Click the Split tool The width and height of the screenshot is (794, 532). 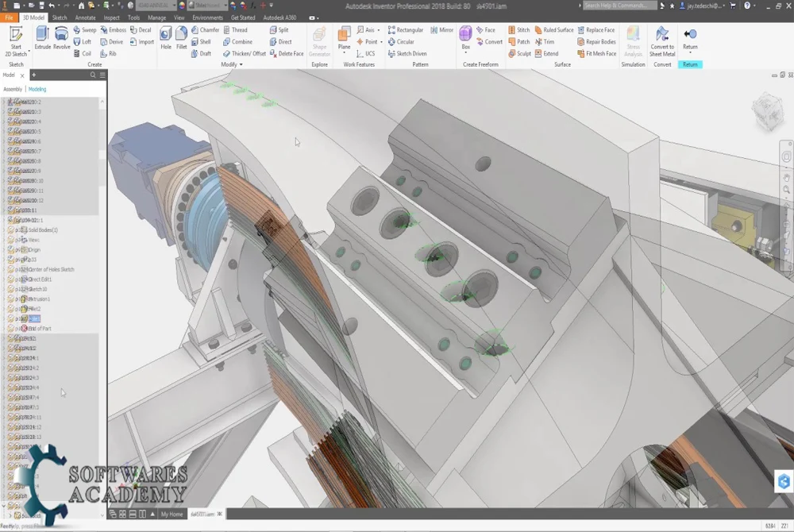[279, 30]
